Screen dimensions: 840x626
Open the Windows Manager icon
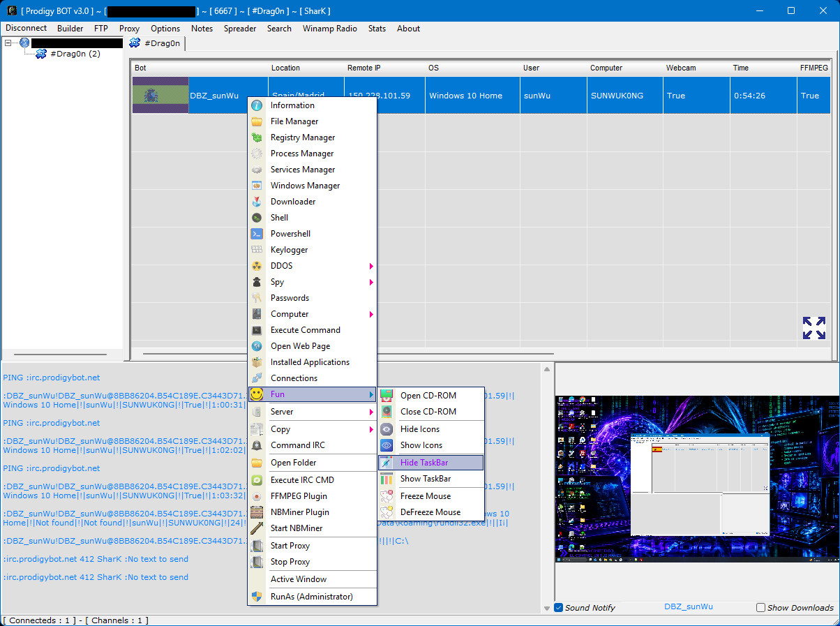(x=257, y=186)
